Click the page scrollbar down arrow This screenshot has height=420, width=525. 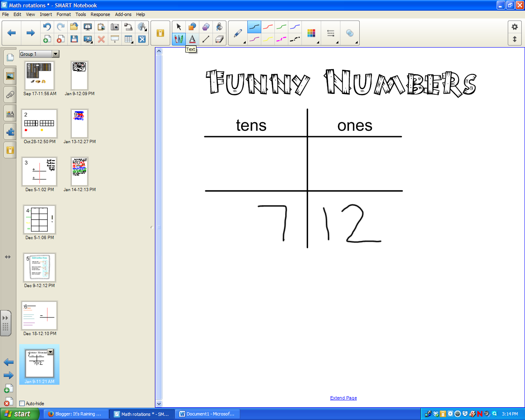coord(159,404)
